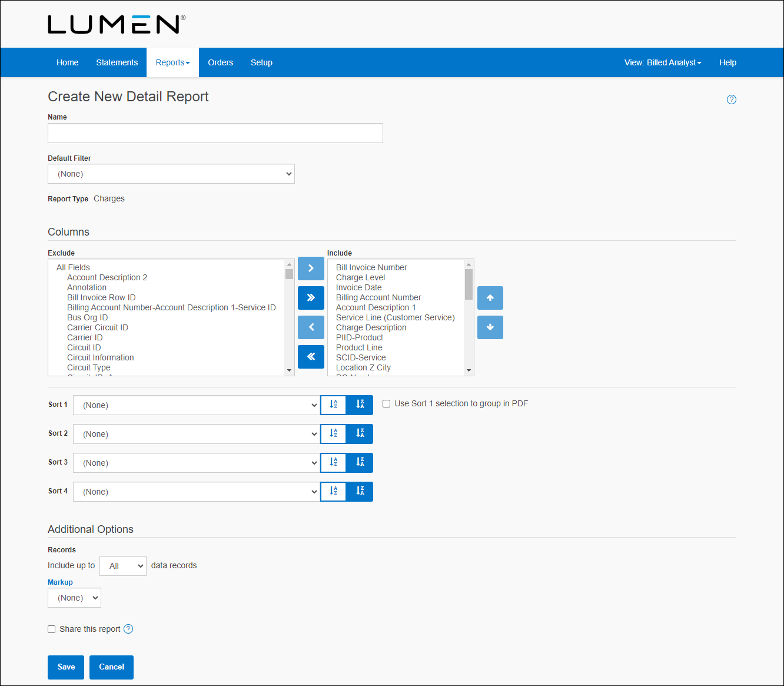This screenshot has height=686, width=784.
Task: Open help icon next to Share this report
Action: click(128, 629)
